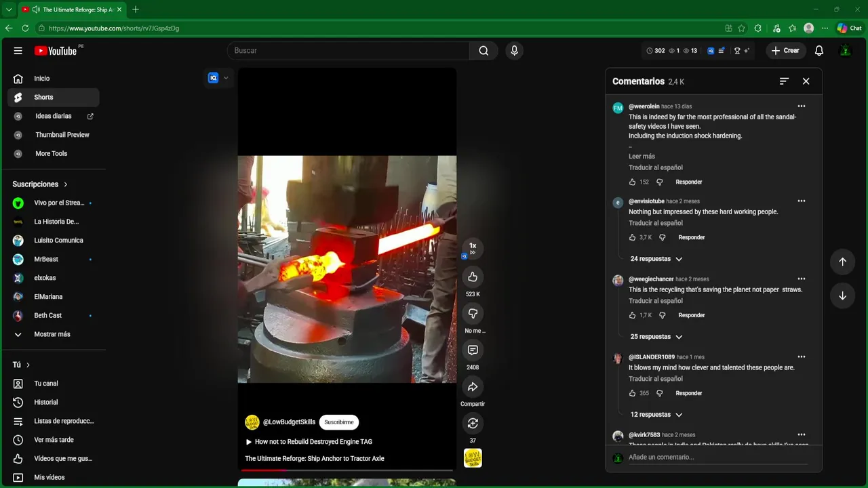Expand @weerolein comment with Leer más

pos(642,157)
